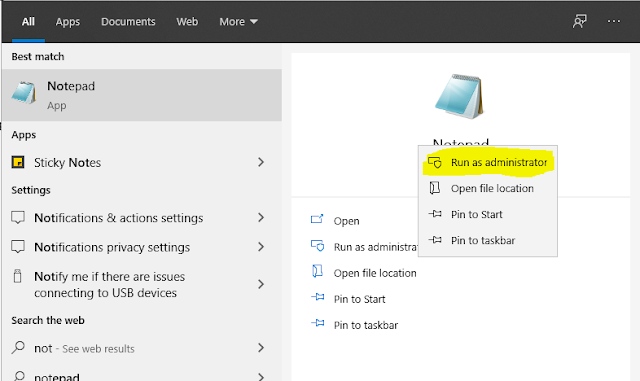
Task: Click the blue Open file location folder icon
Action: (x=317, y=272)
